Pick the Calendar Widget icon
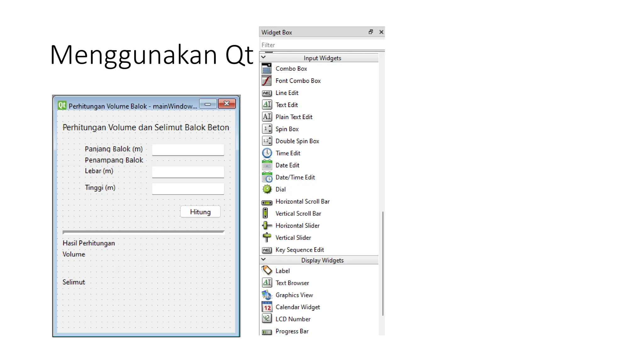The height and width of the screenshot is (362, 644). point(267,307)
